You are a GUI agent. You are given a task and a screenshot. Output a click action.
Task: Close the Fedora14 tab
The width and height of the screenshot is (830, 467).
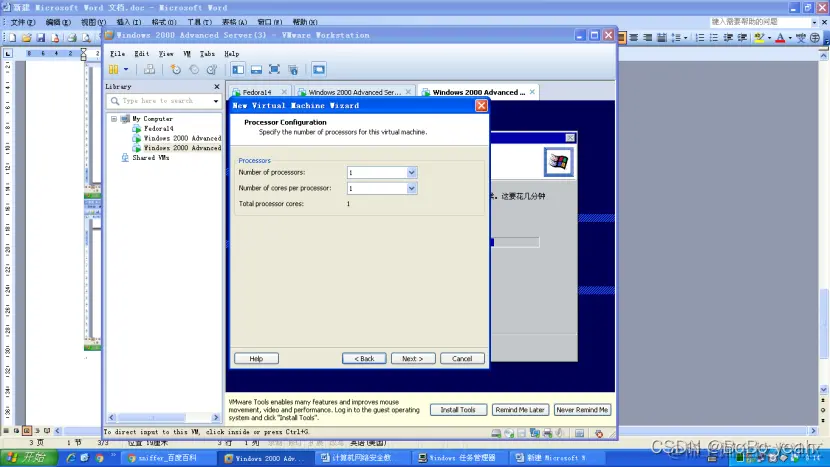click(284, 92)
